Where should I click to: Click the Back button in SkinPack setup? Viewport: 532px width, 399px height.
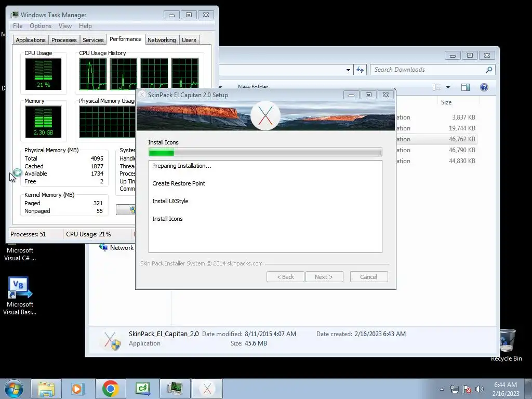pyautogui.click(x=285, y=277)
